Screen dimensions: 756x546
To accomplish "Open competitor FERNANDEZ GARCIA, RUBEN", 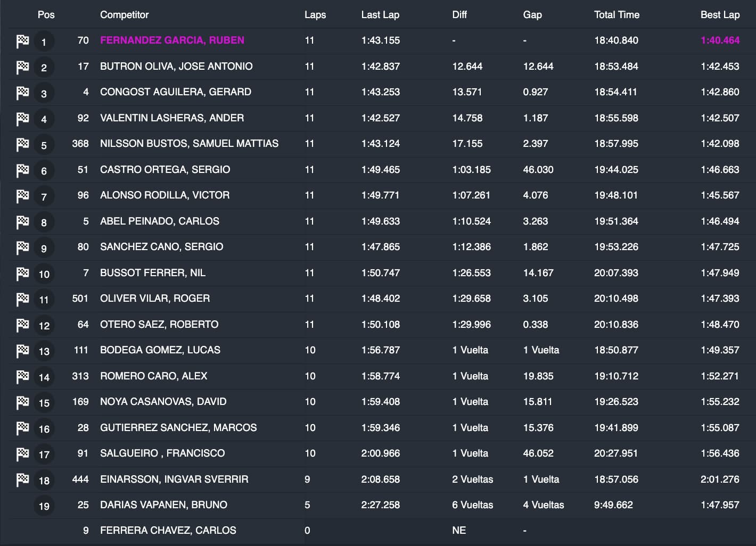I will click(x=172, y=40).
